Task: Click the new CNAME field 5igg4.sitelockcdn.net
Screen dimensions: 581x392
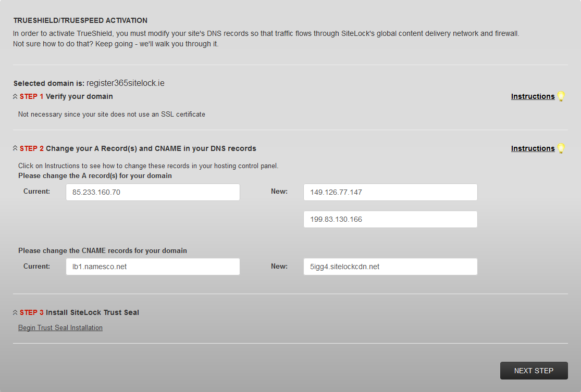Action: click(390, 267)
